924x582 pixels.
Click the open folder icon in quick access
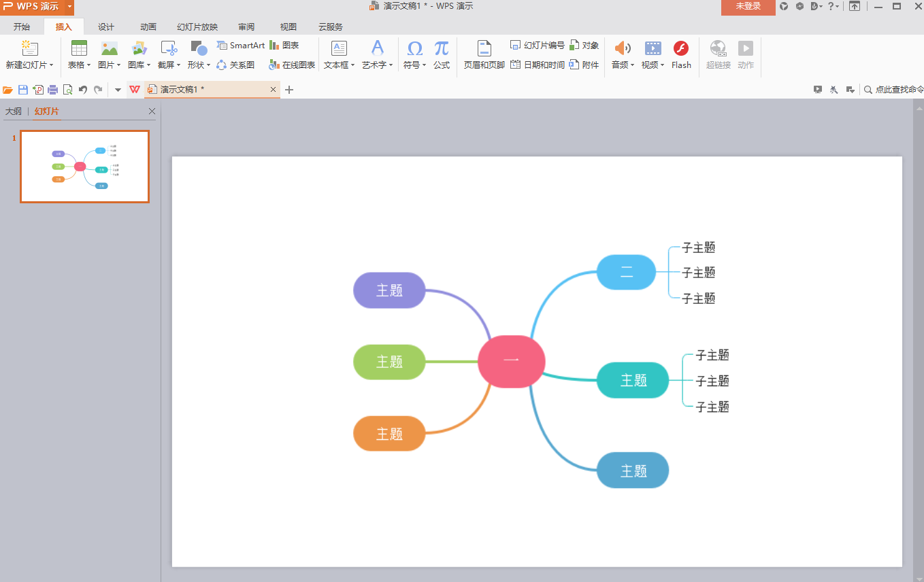pyautogui.click(x=8, y=90)
